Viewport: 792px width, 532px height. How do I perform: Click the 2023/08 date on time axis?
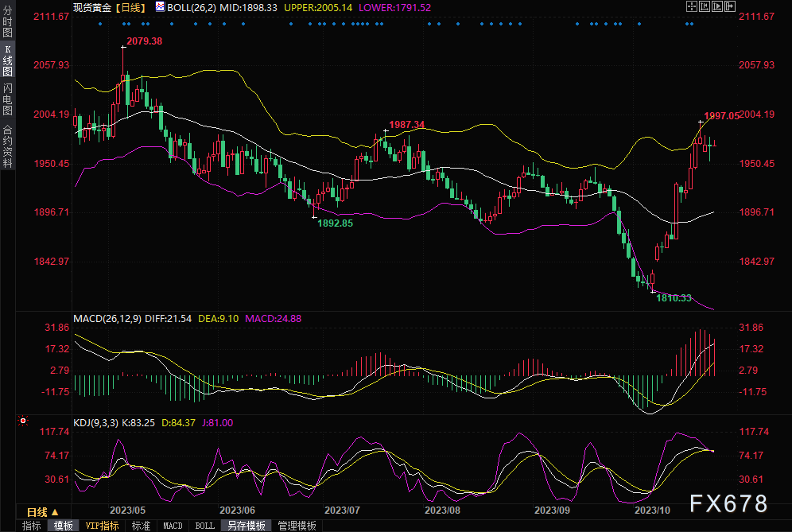[x=443, y=511]
